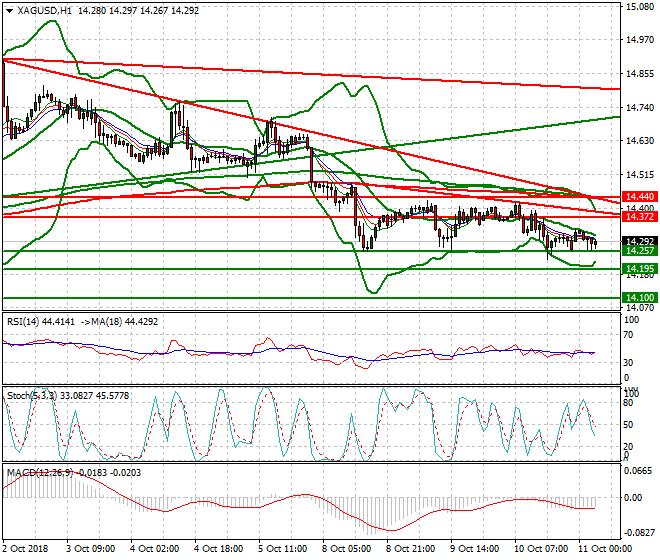The image size is (660, 560).
Task: Click the 11 Oct 00:00 time label
Action: tap(606, 549)
